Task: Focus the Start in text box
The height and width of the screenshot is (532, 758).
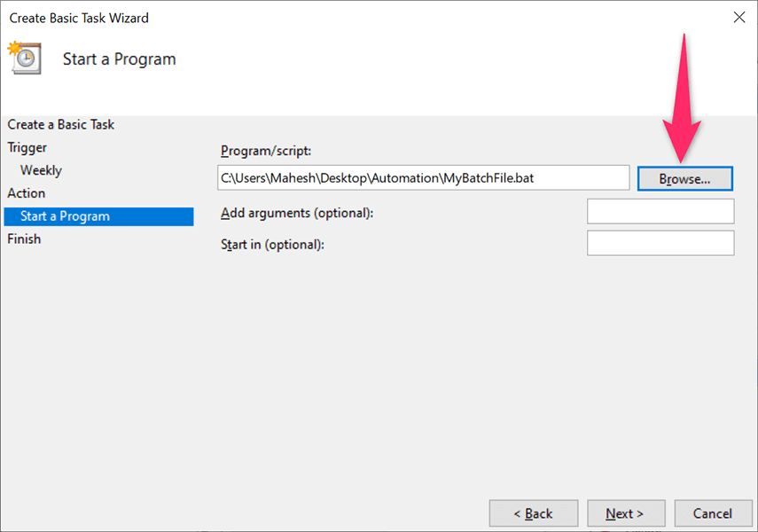Action: coord(660,243)
